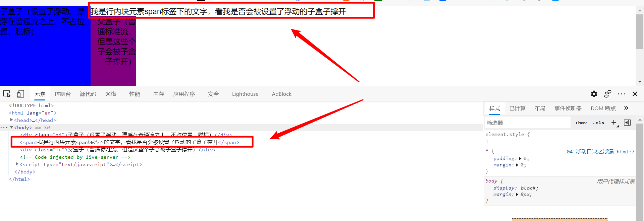644x221 pixels.
Task: Select the 事件侦听器 pane tab
Action: 568,108
